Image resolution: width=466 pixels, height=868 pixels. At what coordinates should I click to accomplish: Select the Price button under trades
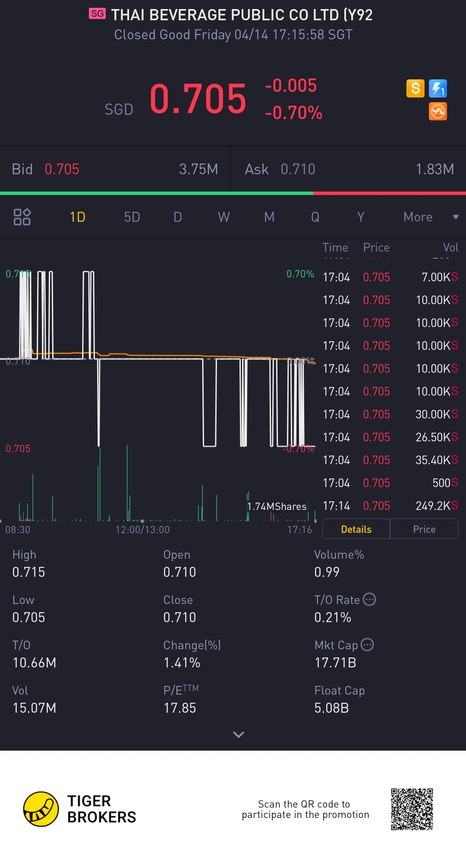424,529
